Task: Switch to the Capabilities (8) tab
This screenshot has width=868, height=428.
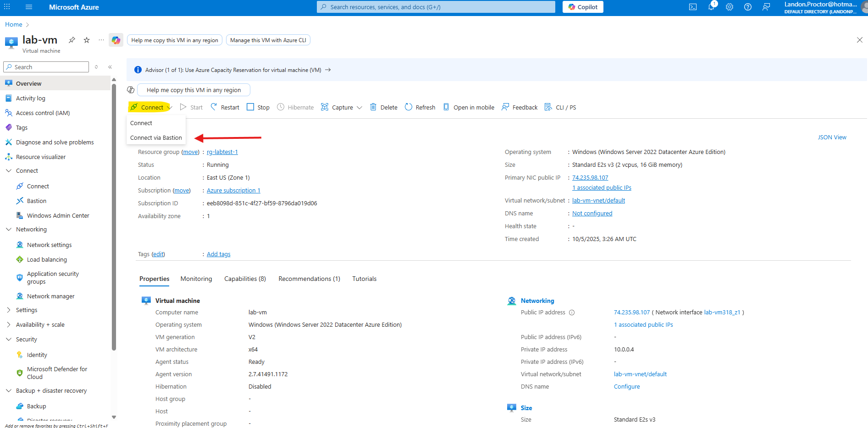Action: click(245, 279)
